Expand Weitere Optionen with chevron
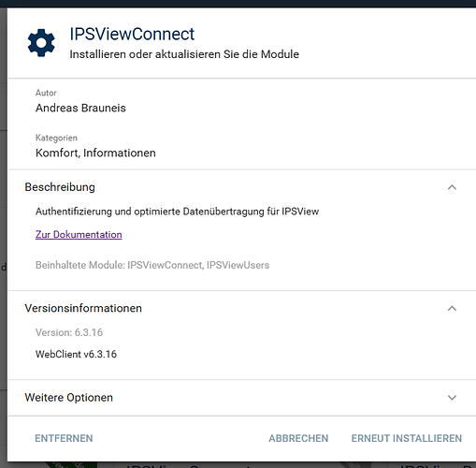The image size is (476, 468). point(452,398)
